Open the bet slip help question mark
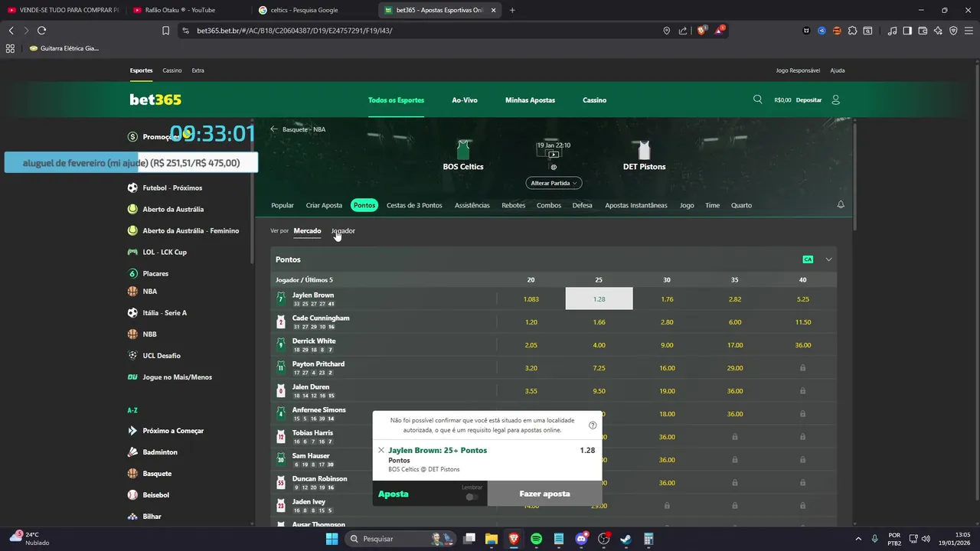 coord(593,425)
